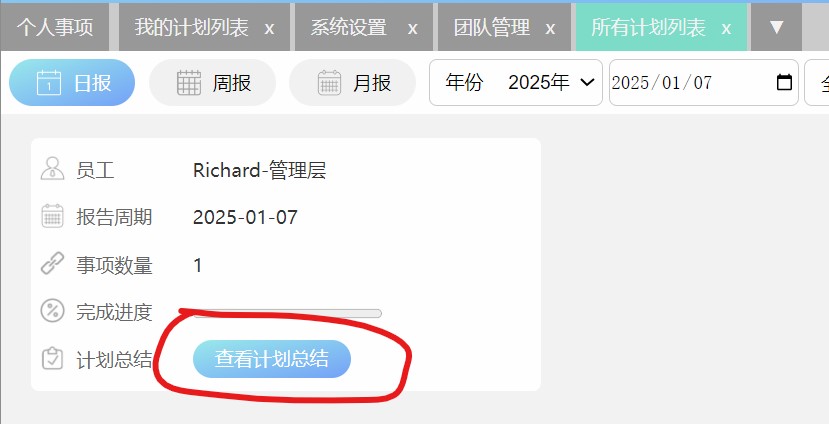829x424 pixels.
Task: Click the 完成进度 progress bar
Action: pyautogui.click(x=287, y=313)
